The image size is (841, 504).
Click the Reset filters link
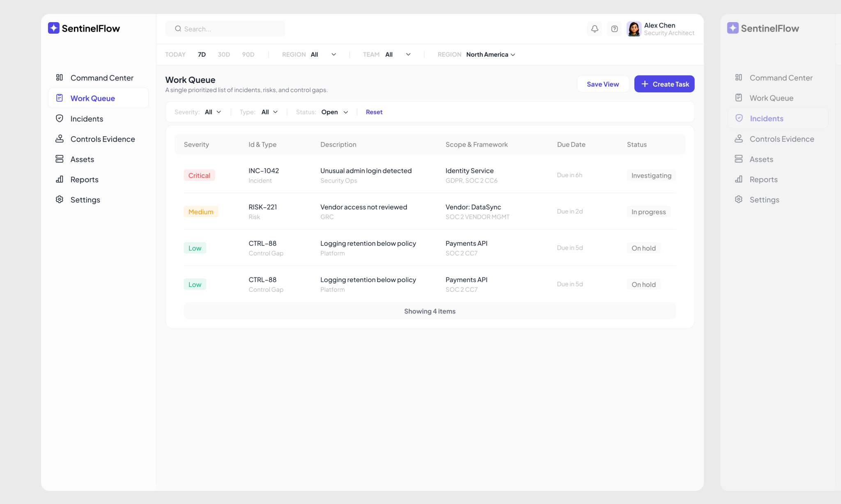pyautogui.click(x=374, y=112)
